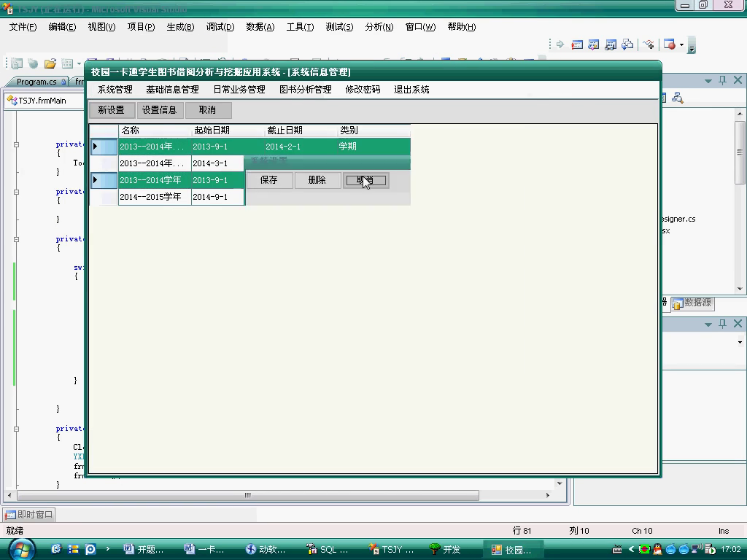
Task: Close the lower right side panel
Action: point(738,323)
